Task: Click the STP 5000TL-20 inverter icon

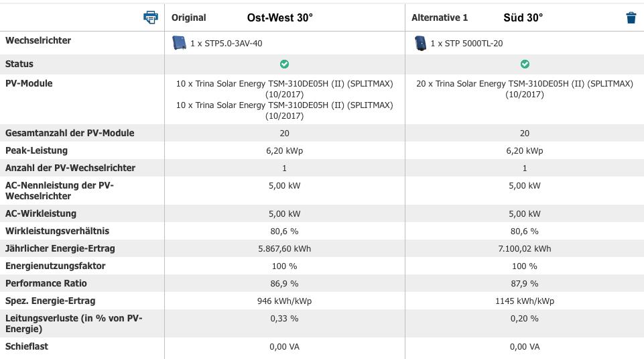Action: coord(420,43)
